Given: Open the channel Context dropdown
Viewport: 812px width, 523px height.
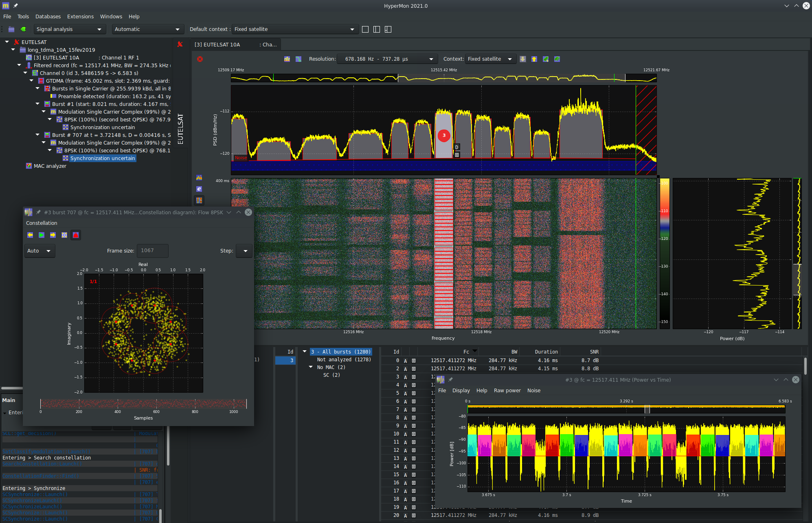Looking at the screenshot, I should tap(491, 59).
